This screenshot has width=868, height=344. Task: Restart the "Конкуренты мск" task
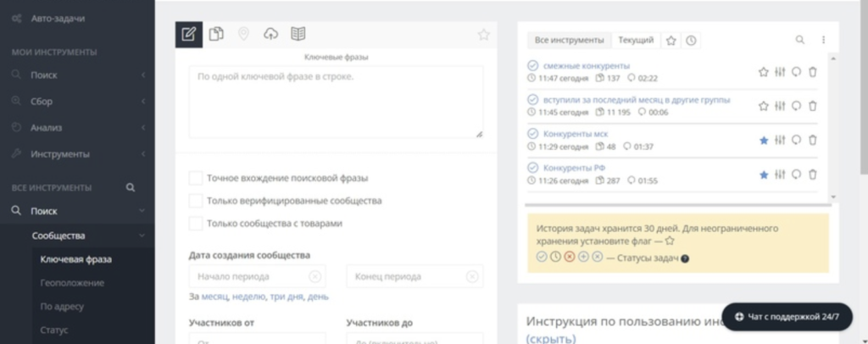point(796,141)
